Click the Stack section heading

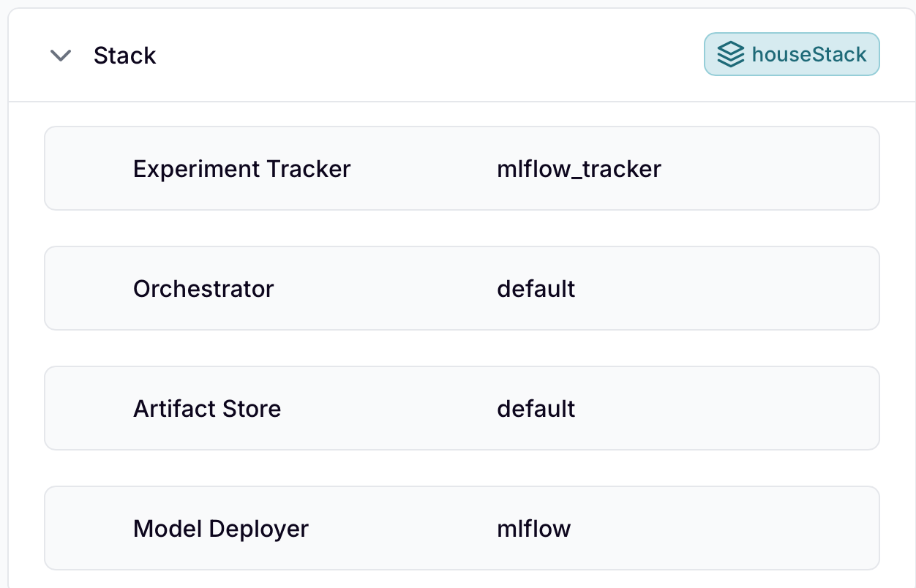[125, 56]
